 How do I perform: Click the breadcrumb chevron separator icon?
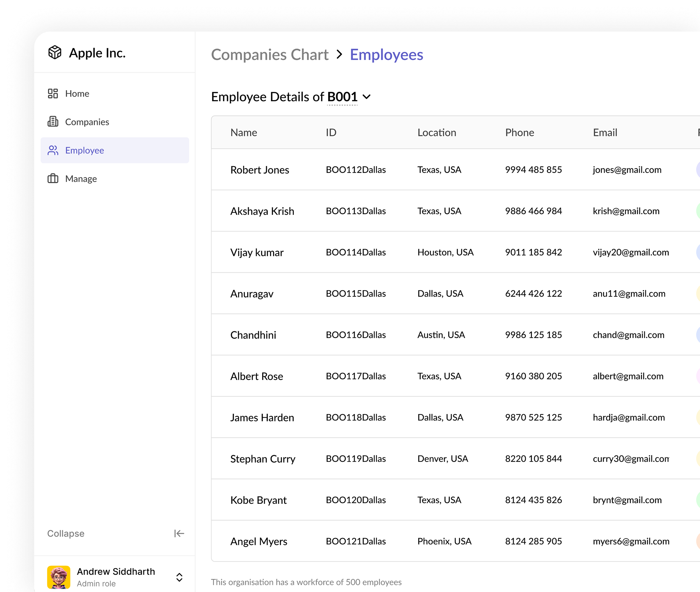click(339, 54)
